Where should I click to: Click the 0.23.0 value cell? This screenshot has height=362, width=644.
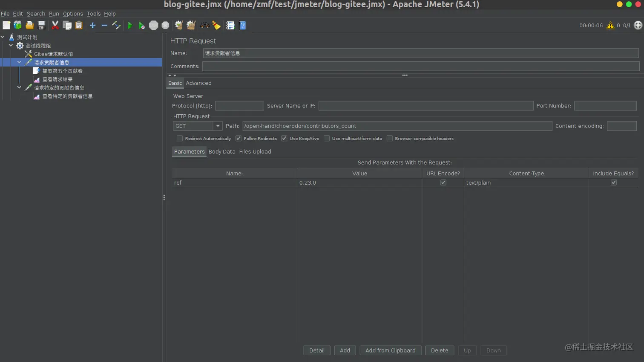pyautogui.click(x=359, y=182)
